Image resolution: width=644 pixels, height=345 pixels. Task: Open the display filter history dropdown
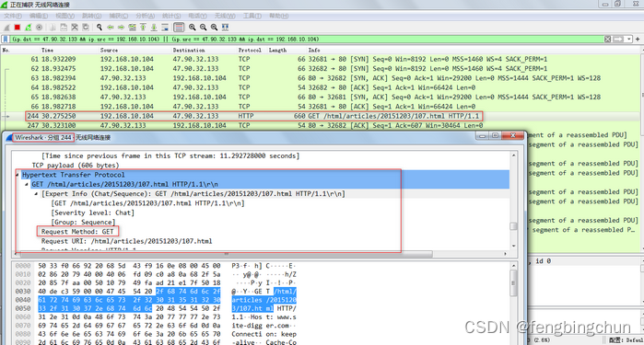point(629,40)
